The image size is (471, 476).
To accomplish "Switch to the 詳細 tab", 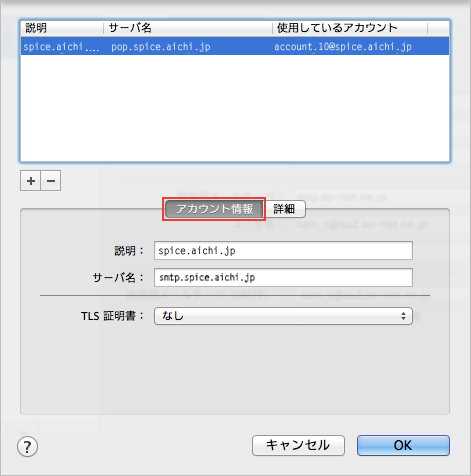I will coord(284,209).
